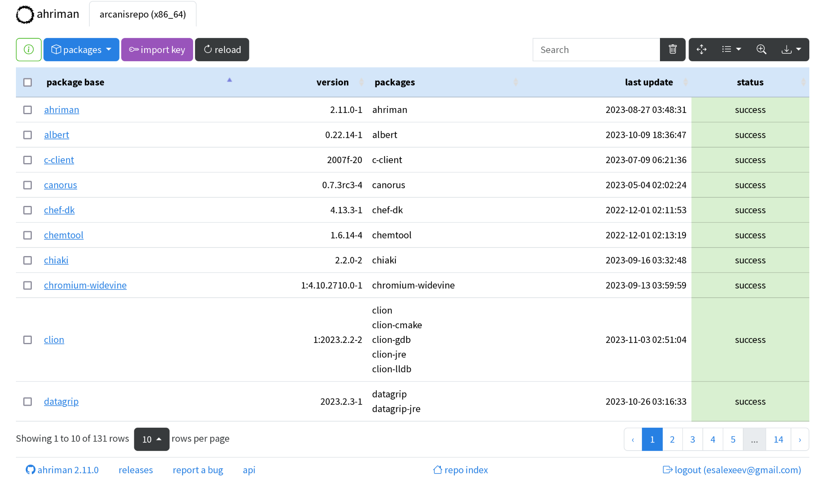This screenshot has height=504, width=833.
Task: Switch to the arcanisrepo (x86_64) tab
Action: tap(142, 14)
